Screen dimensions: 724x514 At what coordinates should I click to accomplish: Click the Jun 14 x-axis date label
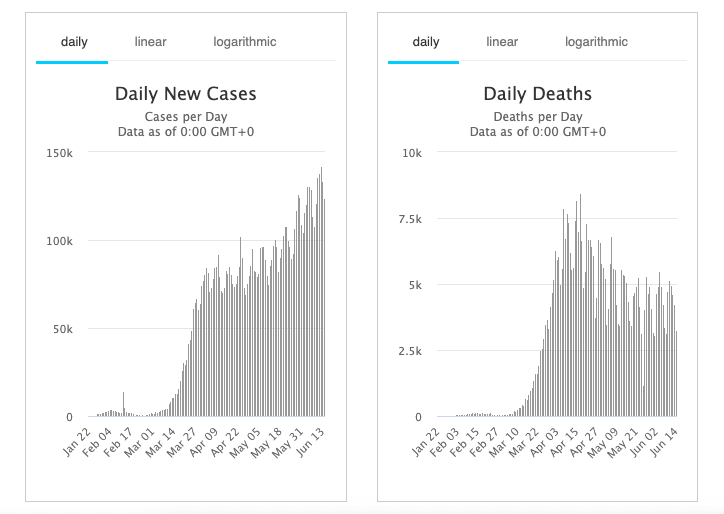click(x=664, y=441)
